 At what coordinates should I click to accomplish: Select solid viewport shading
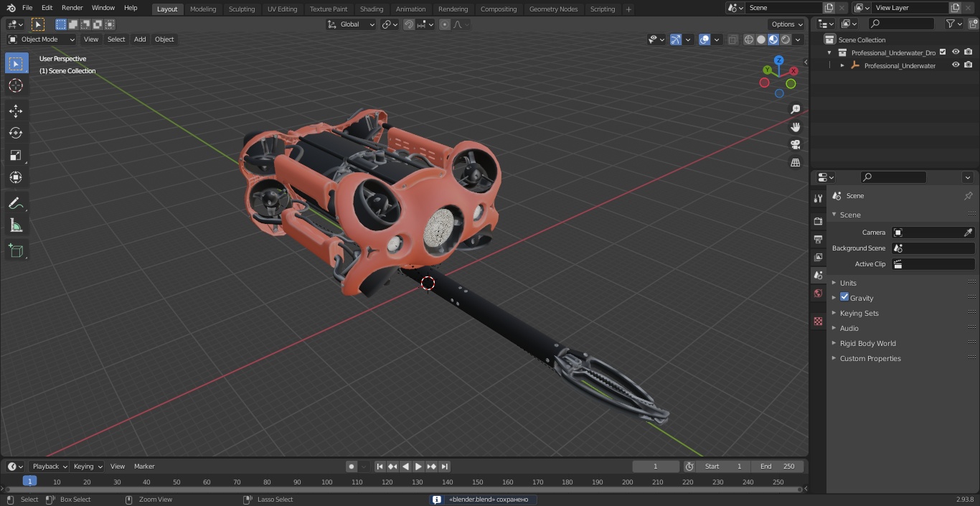coord(761,39)
